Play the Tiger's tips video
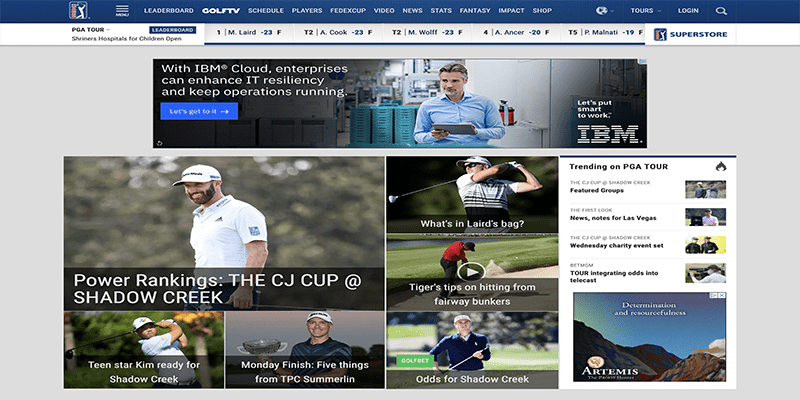This screenshot has height=400, width=800. [x=471, y=272]
